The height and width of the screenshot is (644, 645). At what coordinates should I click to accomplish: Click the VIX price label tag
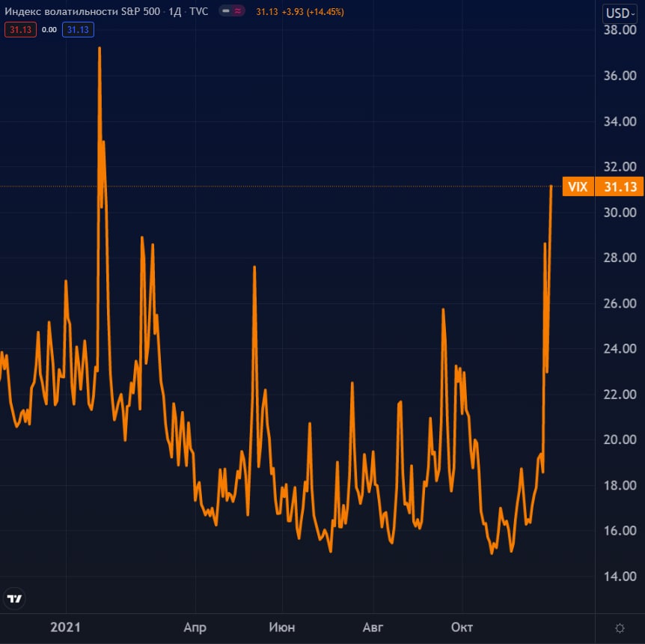pyautogui.click(x=578, y=186)
